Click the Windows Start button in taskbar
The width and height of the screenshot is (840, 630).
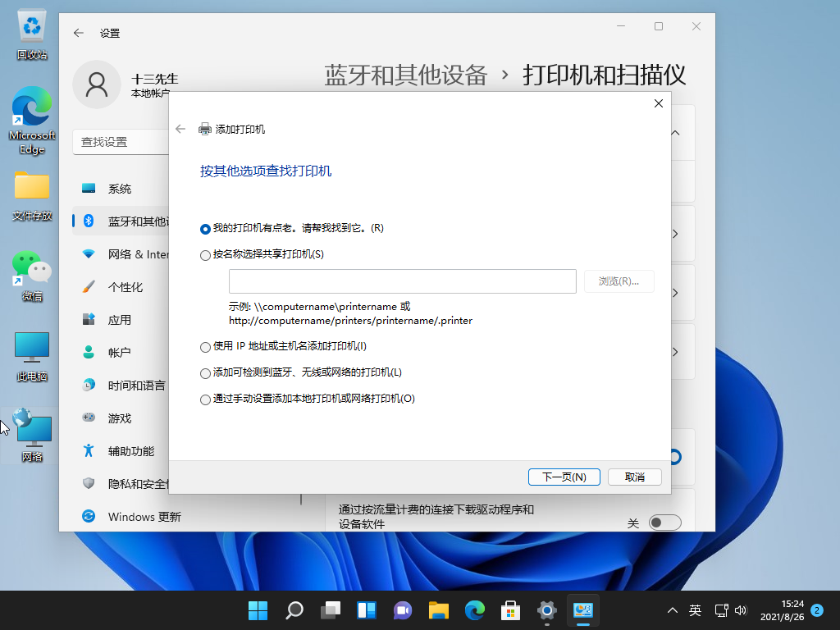pyautogui.click(x=258, y=610)
